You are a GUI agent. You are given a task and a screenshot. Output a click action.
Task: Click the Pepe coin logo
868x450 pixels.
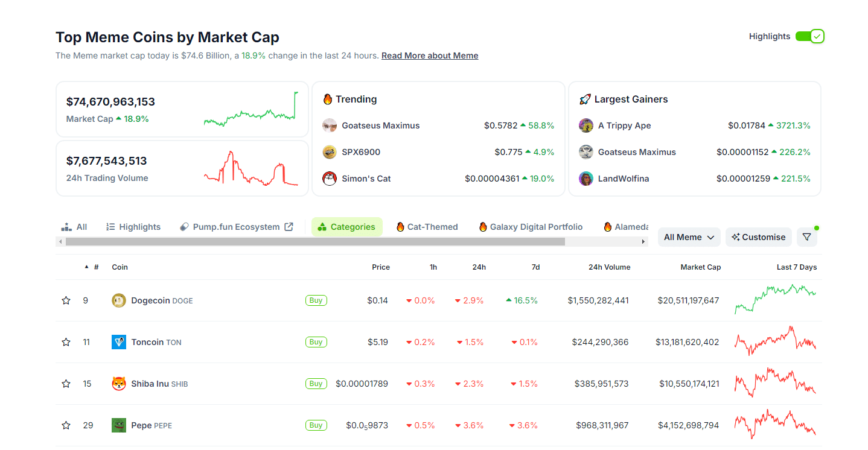pos(119,425)
